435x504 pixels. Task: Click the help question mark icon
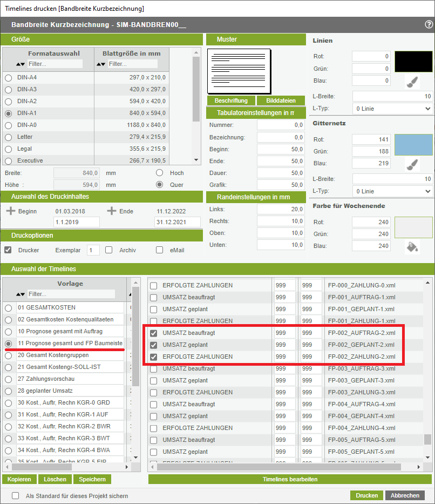429,25
